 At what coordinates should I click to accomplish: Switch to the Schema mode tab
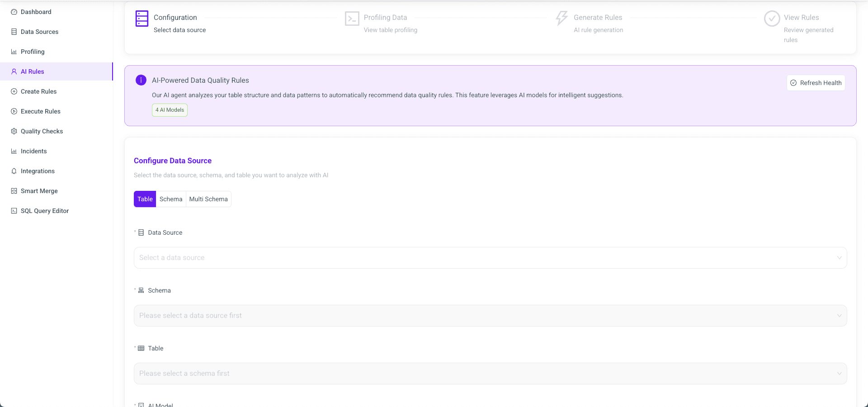[171, 199]
